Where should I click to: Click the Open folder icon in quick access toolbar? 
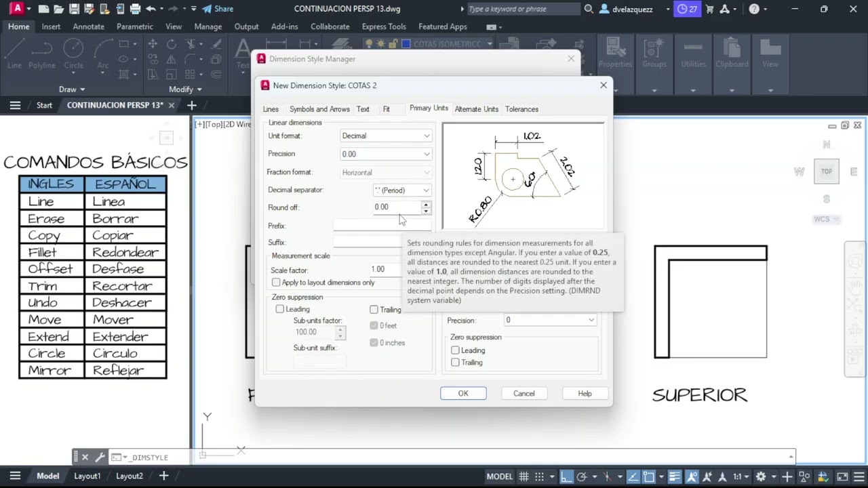[x=59, y=9]
